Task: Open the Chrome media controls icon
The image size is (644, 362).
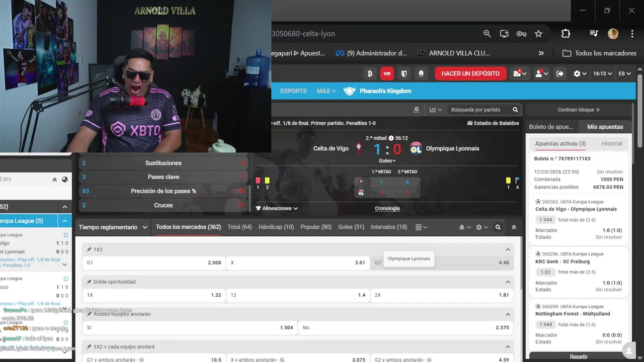Action: [x=594, y=34]
